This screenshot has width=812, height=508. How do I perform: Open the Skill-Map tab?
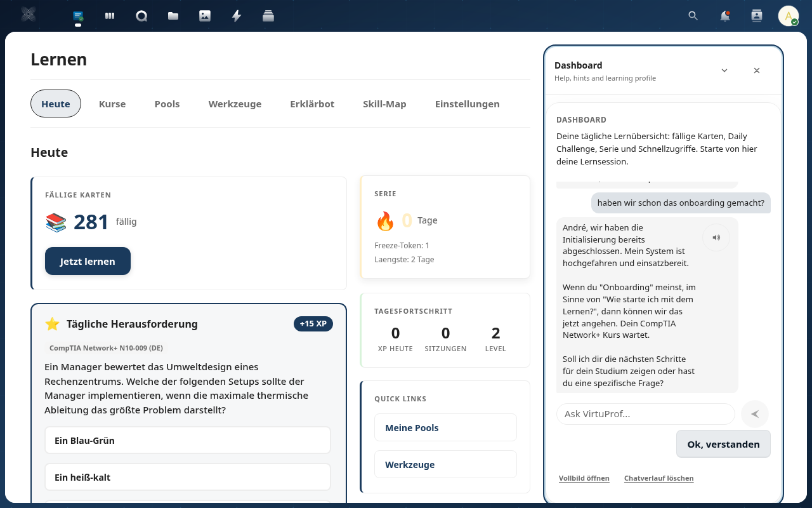point(384,104)
